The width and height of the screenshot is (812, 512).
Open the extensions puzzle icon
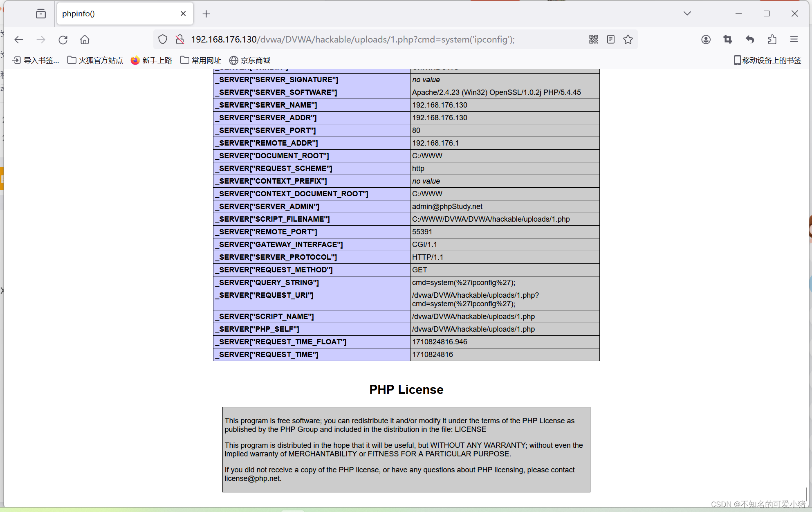pos(772,39)
